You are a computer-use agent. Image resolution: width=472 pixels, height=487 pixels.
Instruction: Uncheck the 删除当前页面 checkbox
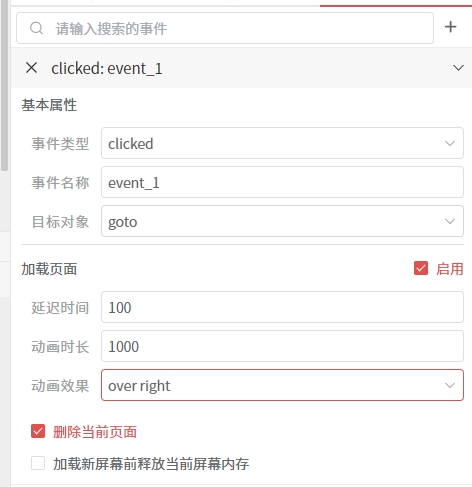[x=38, y=431]
